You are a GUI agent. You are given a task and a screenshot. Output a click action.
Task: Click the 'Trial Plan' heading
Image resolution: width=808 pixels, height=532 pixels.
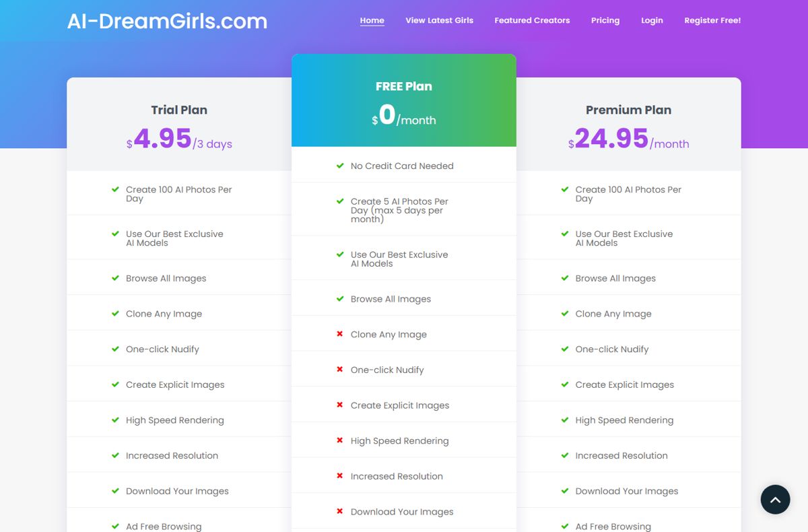click(179, 110)
